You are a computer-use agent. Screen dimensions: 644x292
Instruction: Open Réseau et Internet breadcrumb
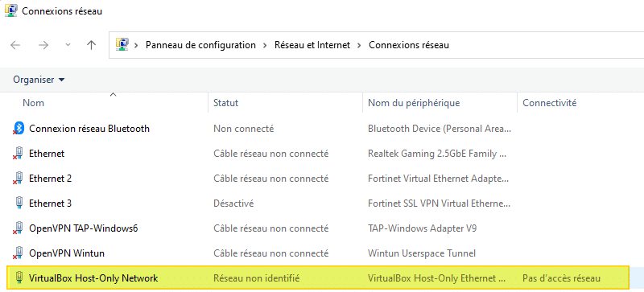click(x=312, y=45)
